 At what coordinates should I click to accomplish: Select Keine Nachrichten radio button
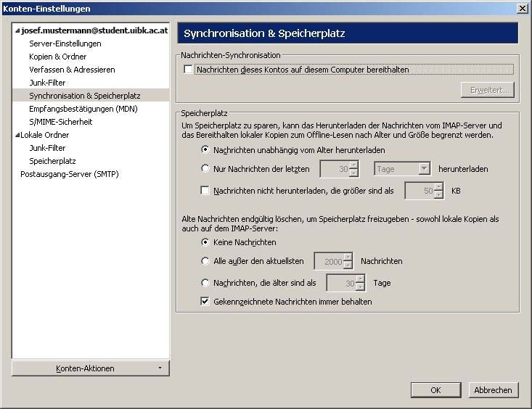(x=206, y=242)
